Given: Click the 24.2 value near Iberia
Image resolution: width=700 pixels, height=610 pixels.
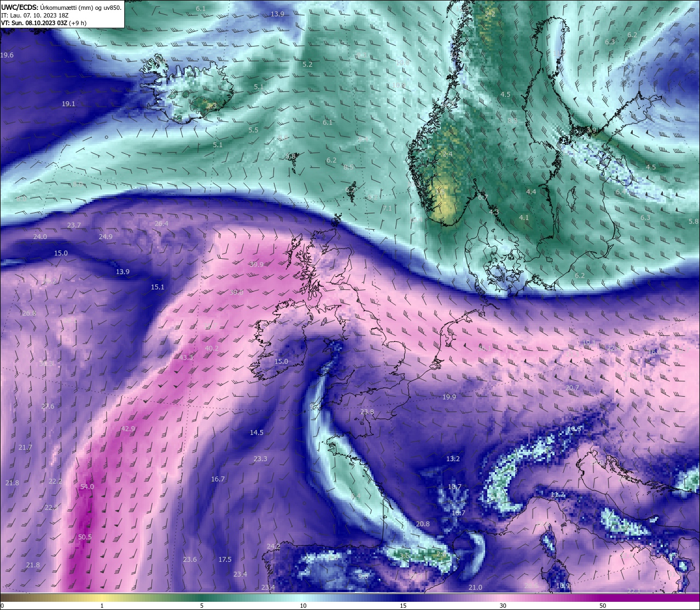Looking at the screenshot, I should 273,547.
